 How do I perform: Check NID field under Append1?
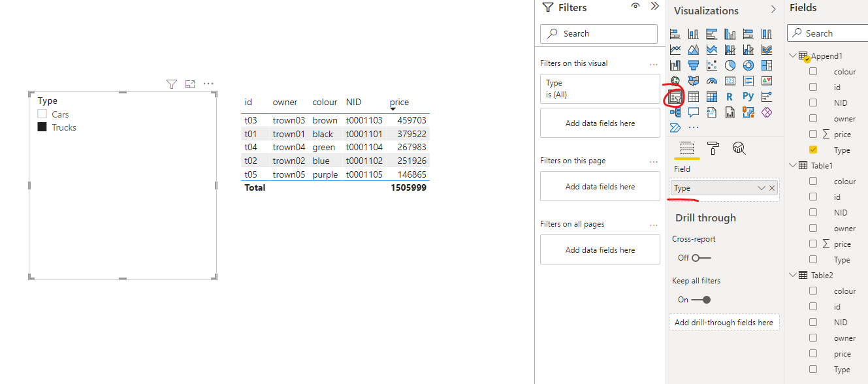coord(813,103)
